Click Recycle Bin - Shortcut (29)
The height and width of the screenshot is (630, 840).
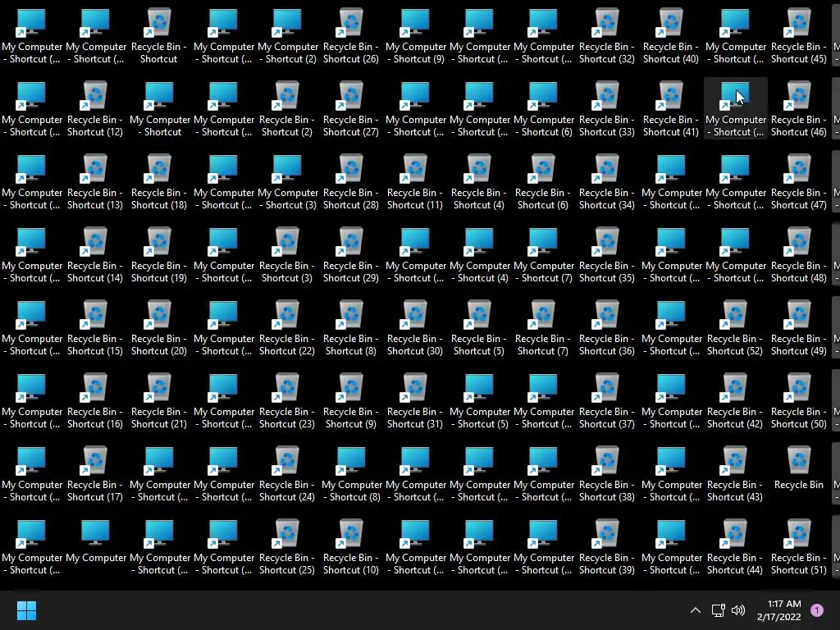[351, 254]
